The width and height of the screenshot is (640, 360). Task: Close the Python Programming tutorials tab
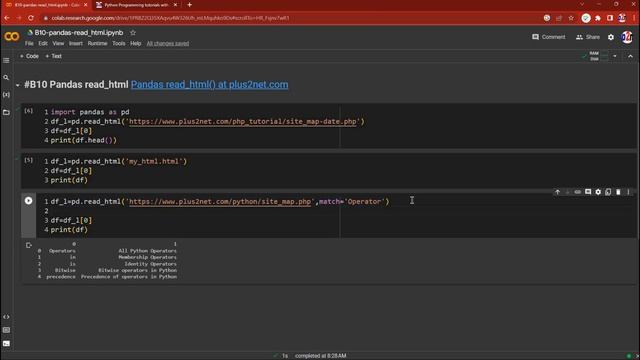point(176,5)
